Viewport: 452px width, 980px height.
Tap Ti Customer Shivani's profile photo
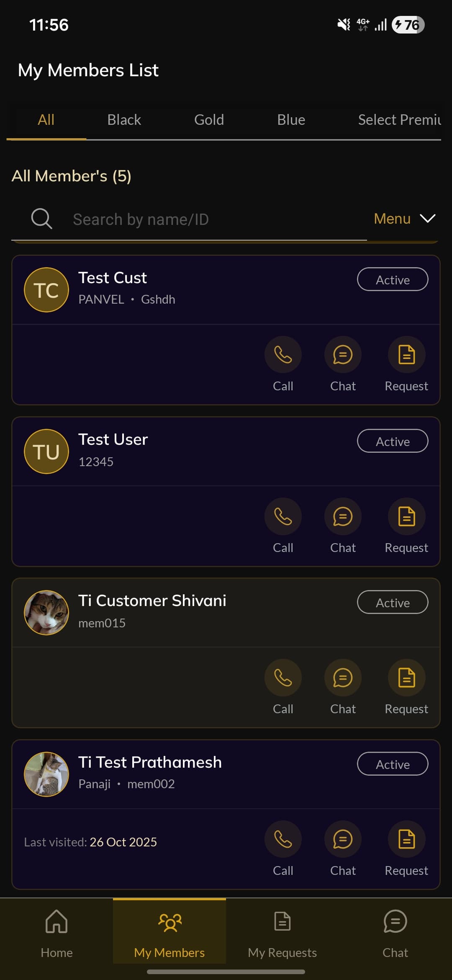click(46, 612)
